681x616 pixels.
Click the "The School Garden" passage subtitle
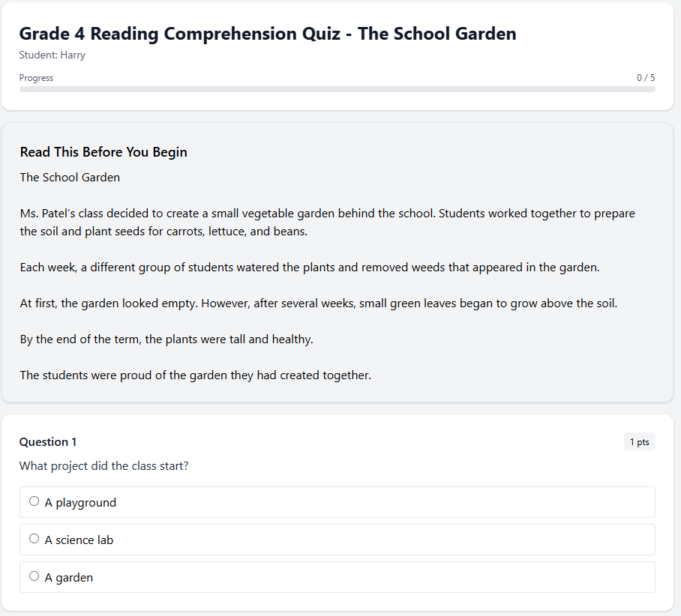coord(70,177)
